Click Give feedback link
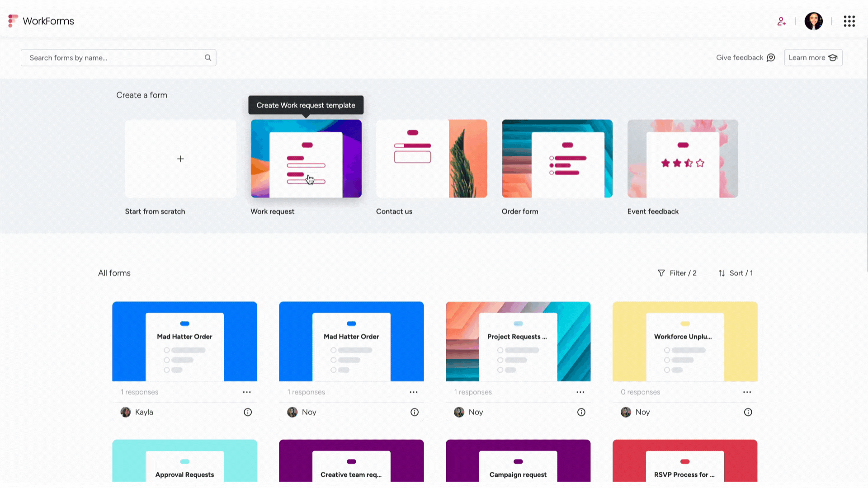 click(745, 58)
